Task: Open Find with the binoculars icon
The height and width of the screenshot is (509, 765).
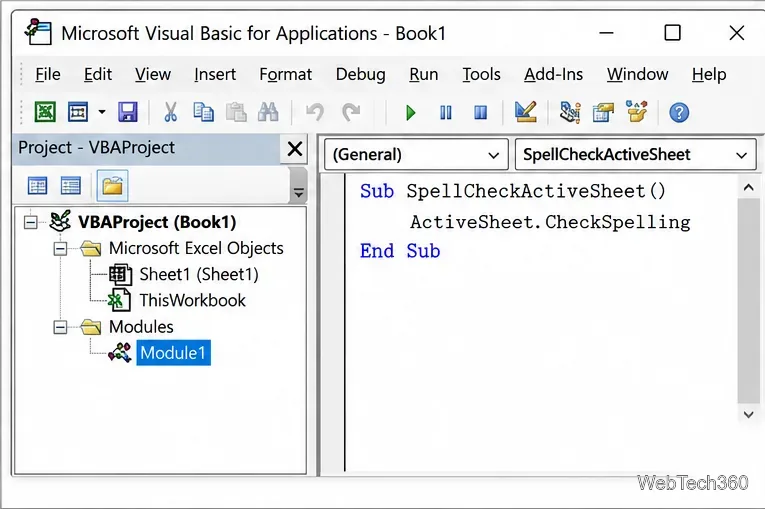Action: pos(268,112)
